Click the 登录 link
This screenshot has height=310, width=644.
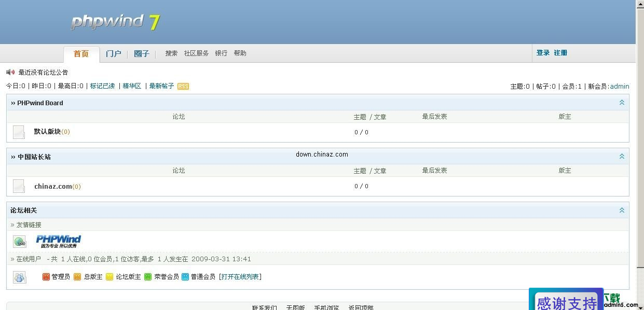coord(543,53)
